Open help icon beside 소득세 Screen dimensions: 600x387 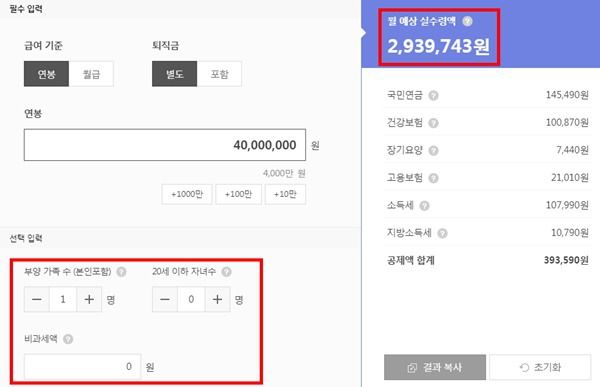[x=424, y=206]
